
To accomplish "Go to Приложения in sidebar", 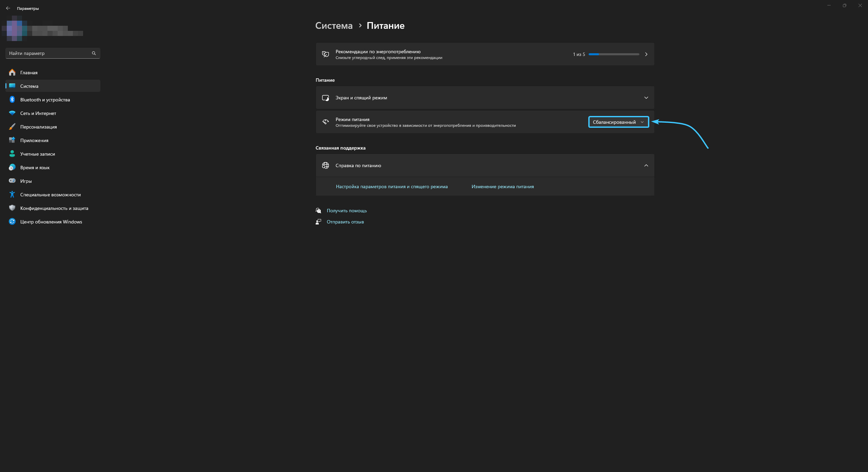I will pyautogui.click(x=34, y=140).
